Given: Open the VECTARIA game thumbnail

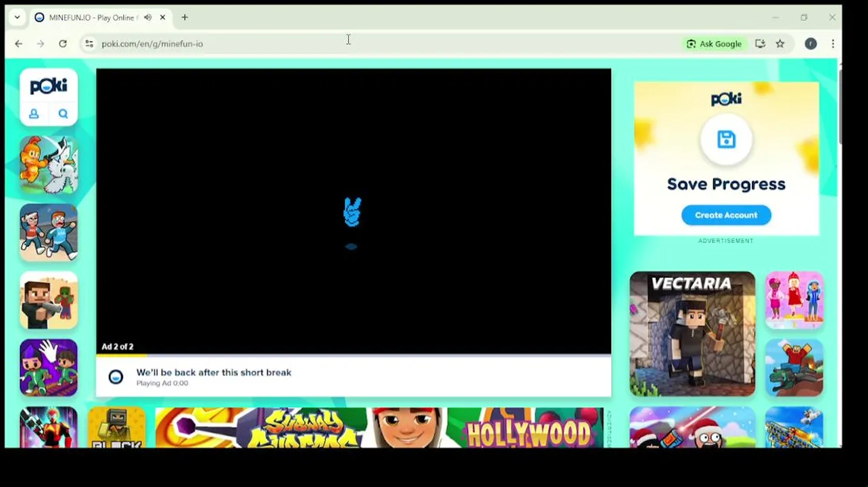Looking at the screenshot, I should pyautogui.click(x=692, y=334).
